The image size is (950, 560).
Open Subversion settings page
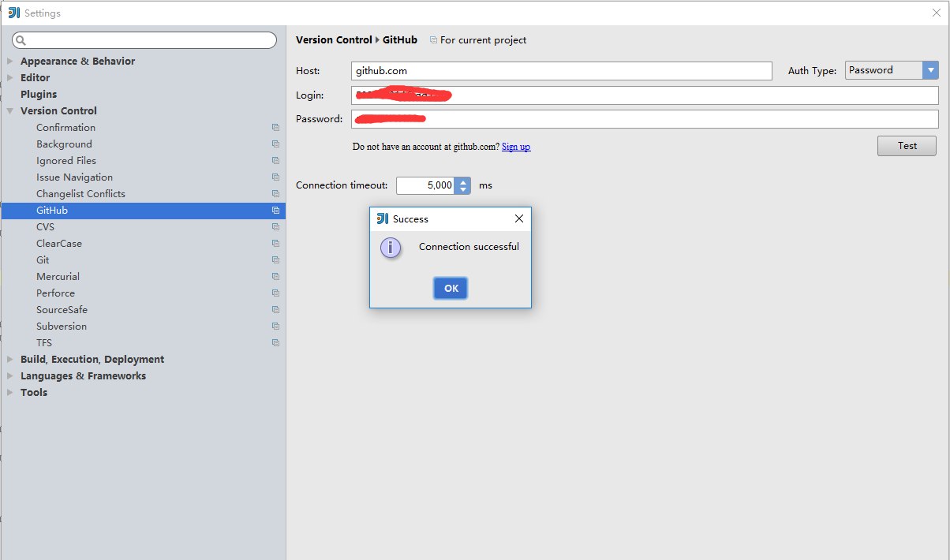[x=62, y=327]
